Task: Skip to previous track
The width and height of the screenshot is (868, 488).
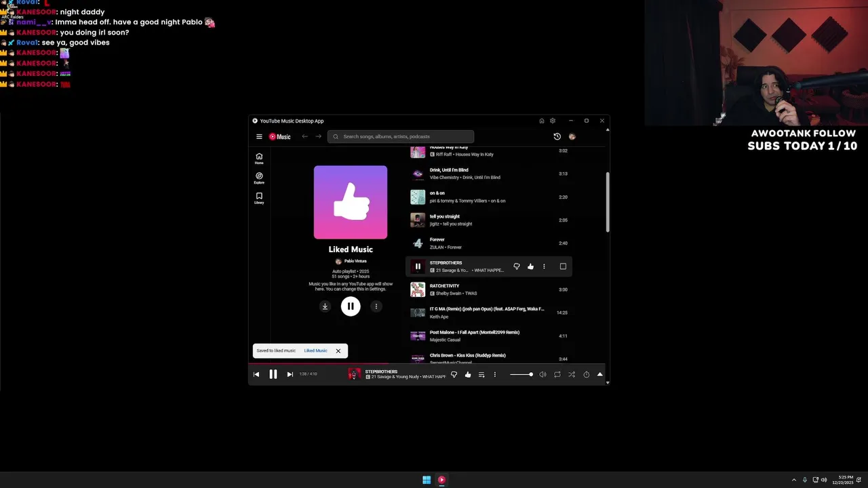Action: click(256, 374)
